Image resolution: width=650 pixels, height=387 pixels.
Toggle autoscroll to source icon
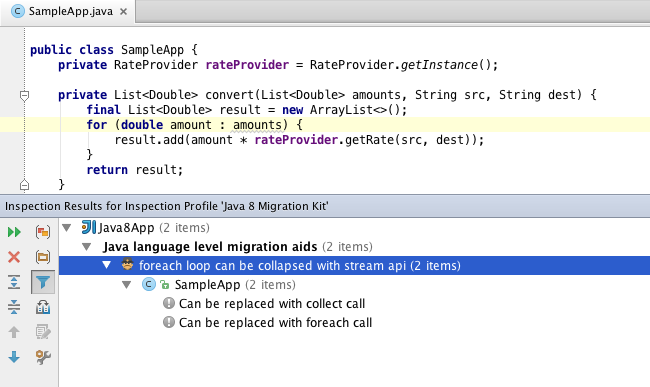click(x=43, y=307)
